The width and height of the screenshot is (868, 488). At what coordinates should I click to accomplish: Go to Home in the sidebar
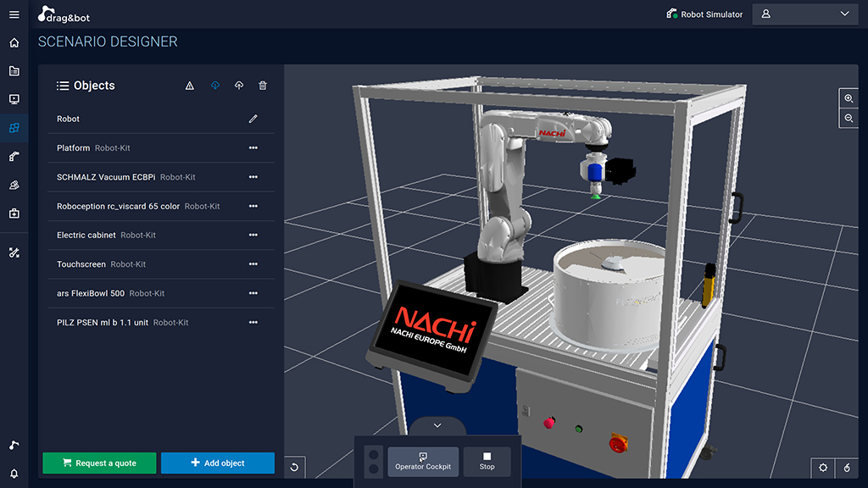14,42
